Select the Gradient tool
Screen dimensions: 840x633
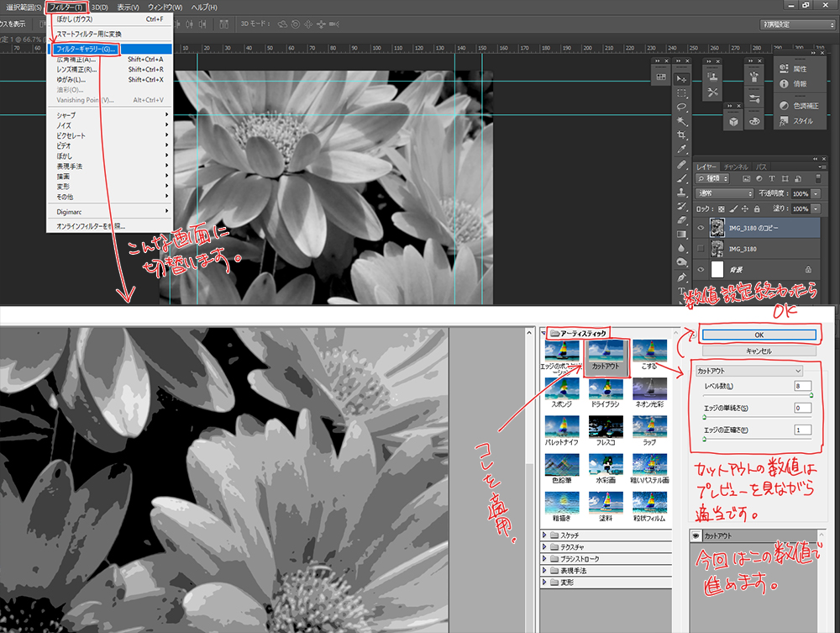tap(681, 235)
